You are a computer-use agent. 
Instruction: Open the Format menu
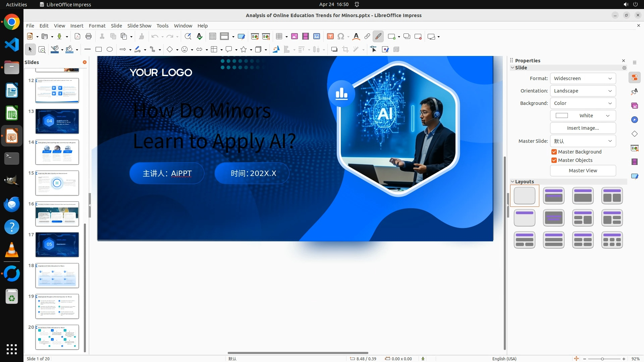97,26
